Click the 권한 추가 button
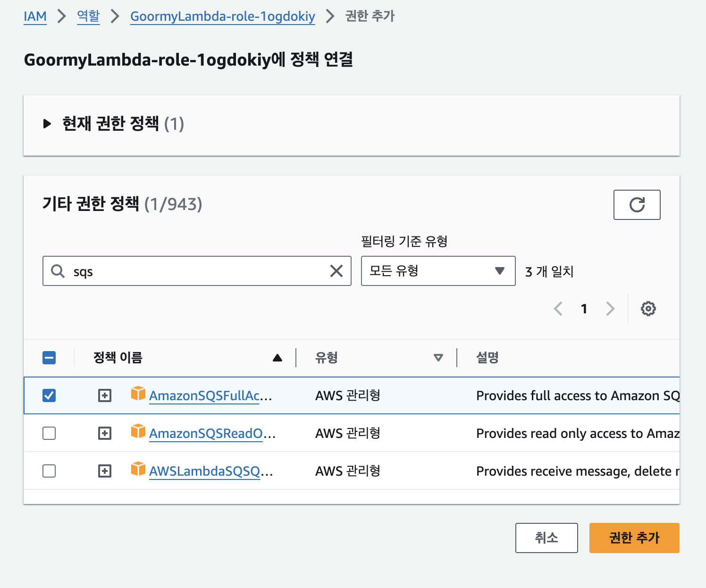The width and height of the screenshot is (706, 588). pos(634,538)
